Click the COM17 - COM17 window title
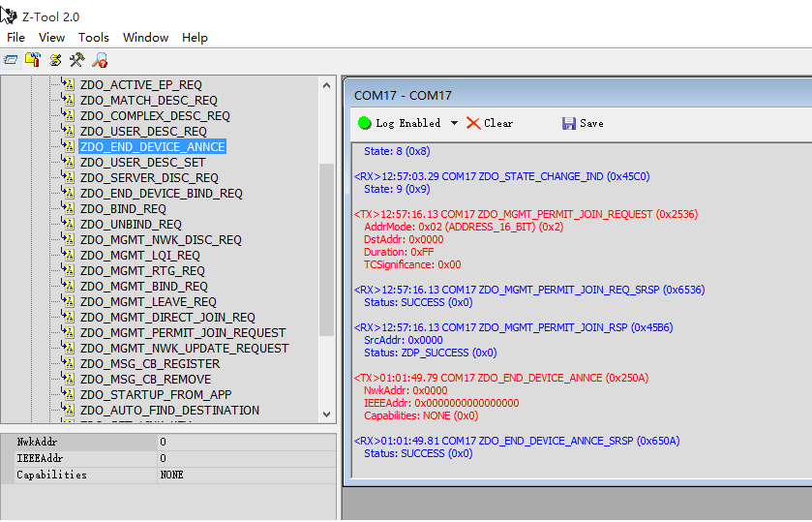The image size is (812, 522). (403, 95)
